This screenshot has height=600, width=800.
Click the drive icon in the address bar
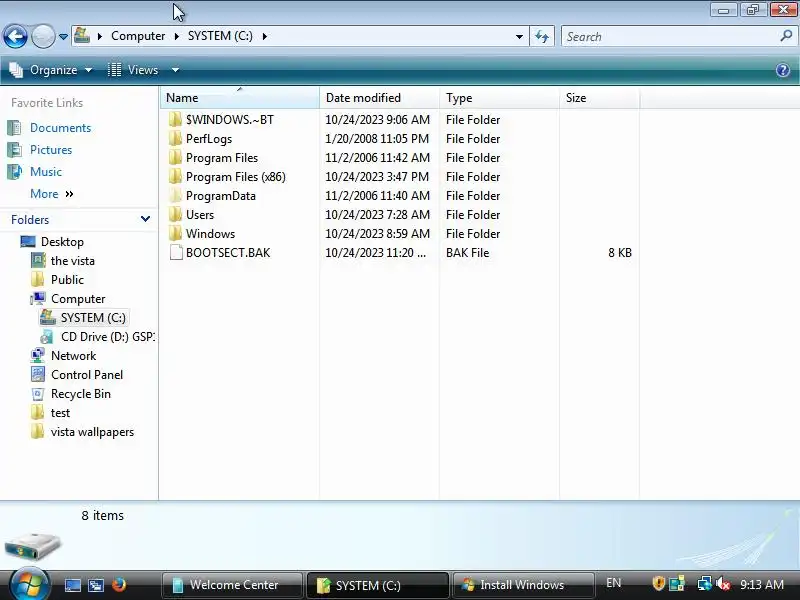82,36
